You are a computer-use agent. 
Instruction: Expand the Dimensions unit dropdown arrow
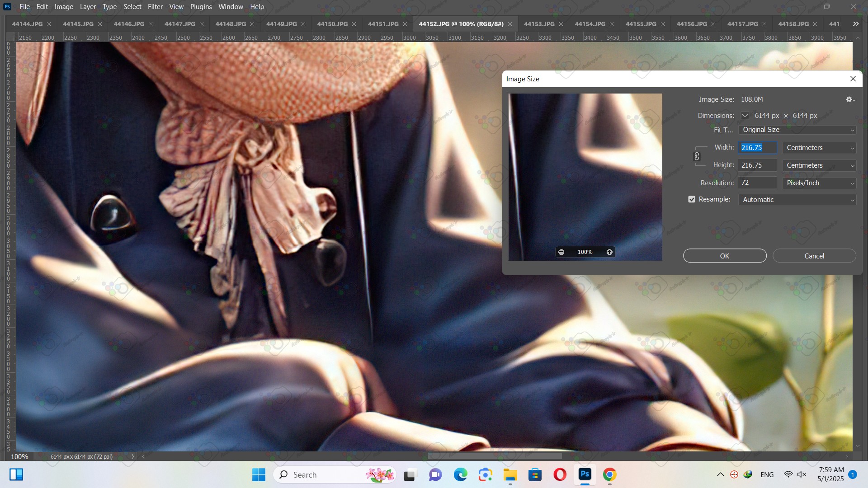tap(745, 116)
